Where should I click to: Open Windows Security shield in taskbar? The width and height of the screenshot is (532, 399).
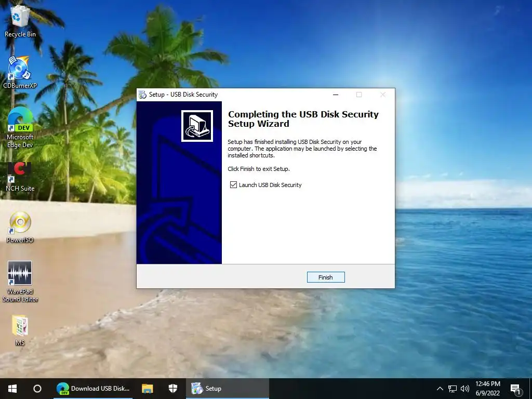[173, 389]
